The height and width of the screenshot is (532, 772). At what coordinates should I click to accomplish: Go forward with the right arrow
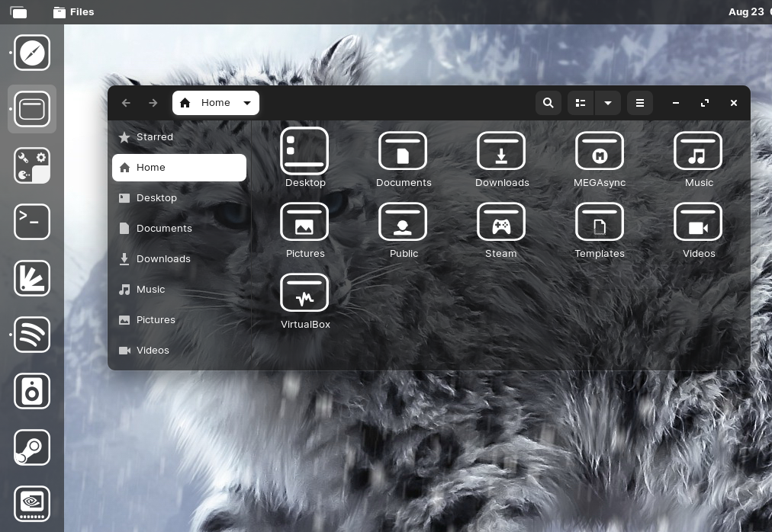pos(153,103)
